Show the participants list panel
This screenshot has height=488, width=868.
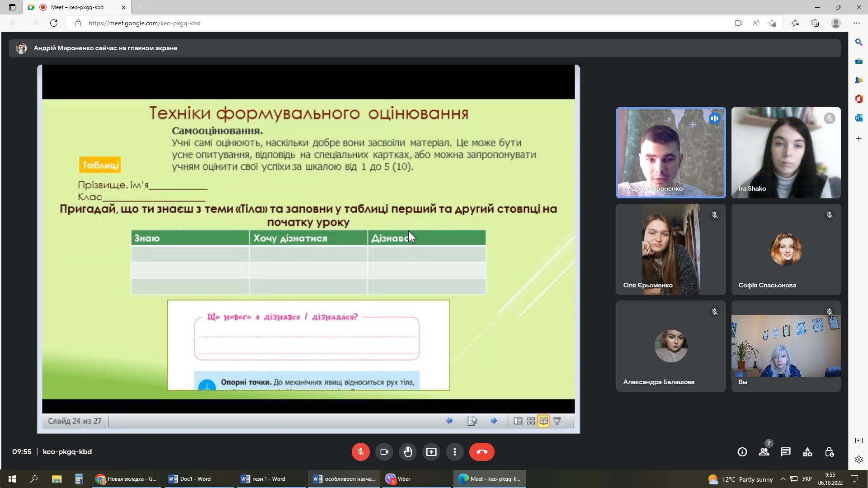click(764, 452)
